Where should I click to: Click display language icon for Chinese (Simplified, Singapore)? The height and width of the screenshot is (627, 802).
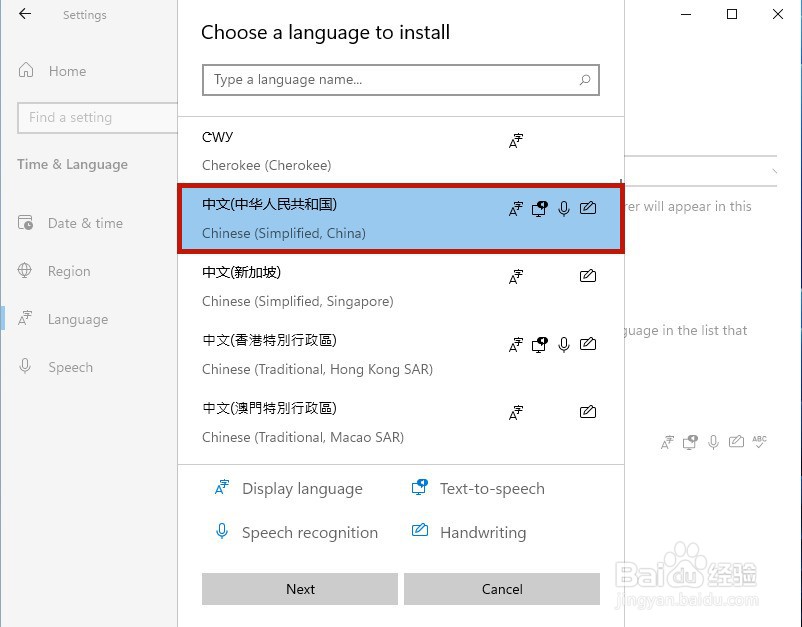click(516, 277)
